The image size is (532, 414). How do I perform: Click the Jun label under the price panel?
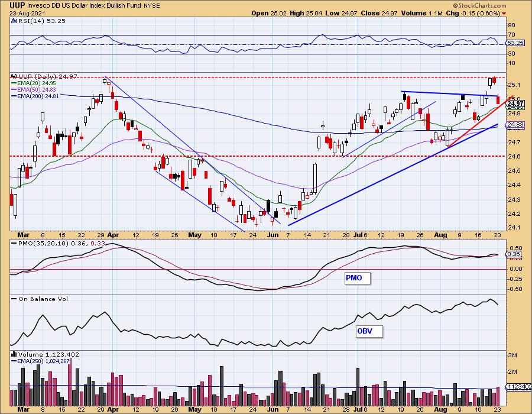273,235
